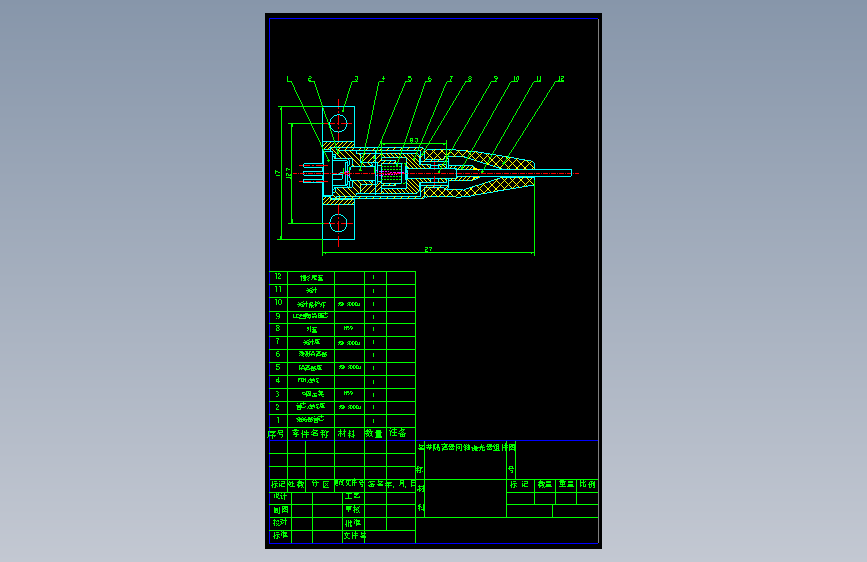
Task: Click the 序号 column header
Action: [x=276, y=434]
